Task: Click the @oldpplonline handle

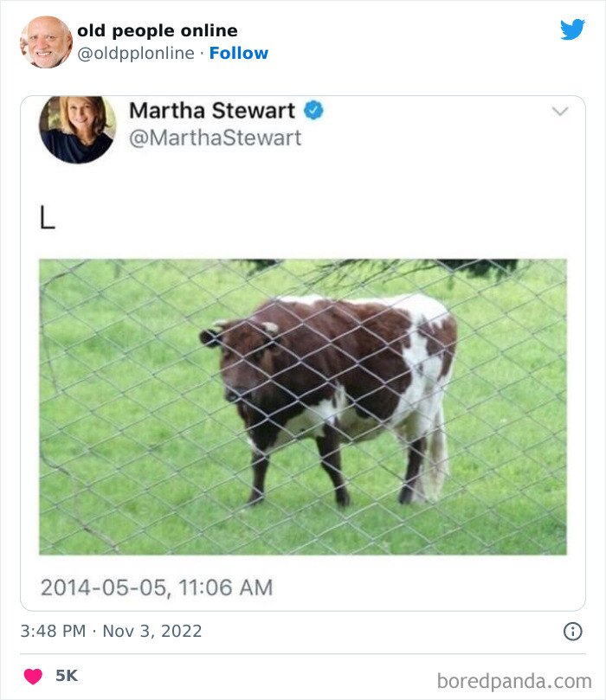Action: pos(136,53)
